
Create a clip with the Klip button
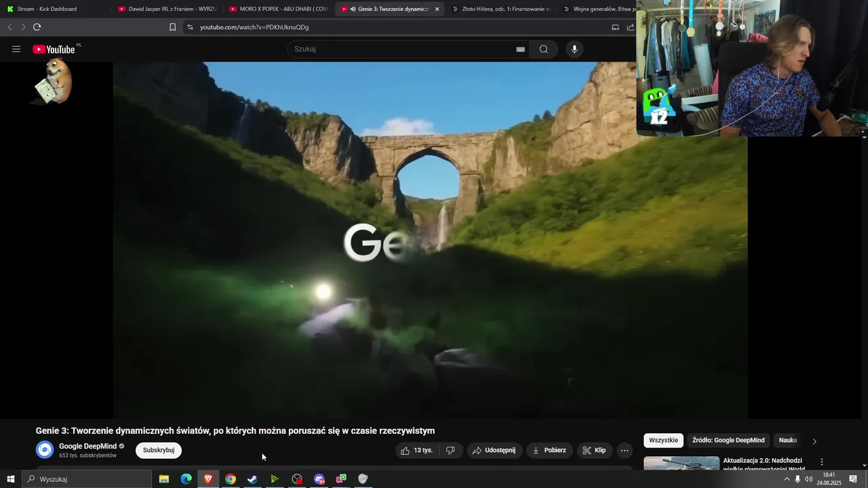tap(595, 450)
